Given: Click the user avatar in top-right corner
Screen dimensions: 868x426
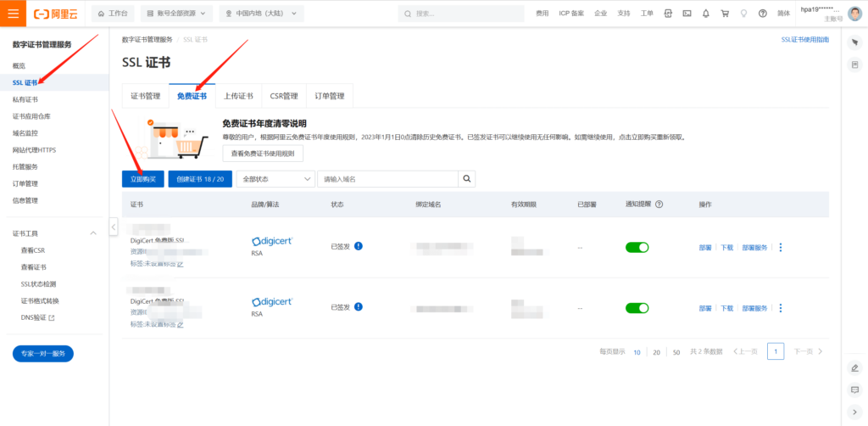Looking at the screenshot, I should click(x=854, y=14).
